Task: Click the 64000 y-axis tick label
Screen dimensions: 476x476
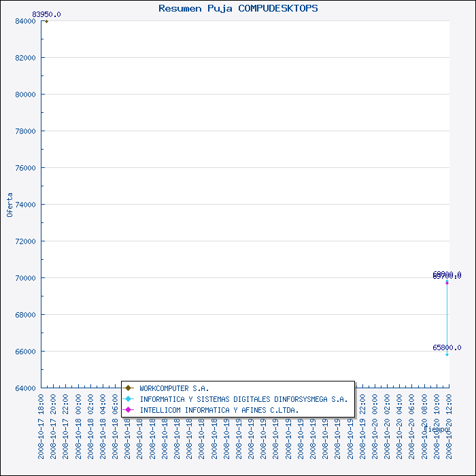Action: (24, 388)
